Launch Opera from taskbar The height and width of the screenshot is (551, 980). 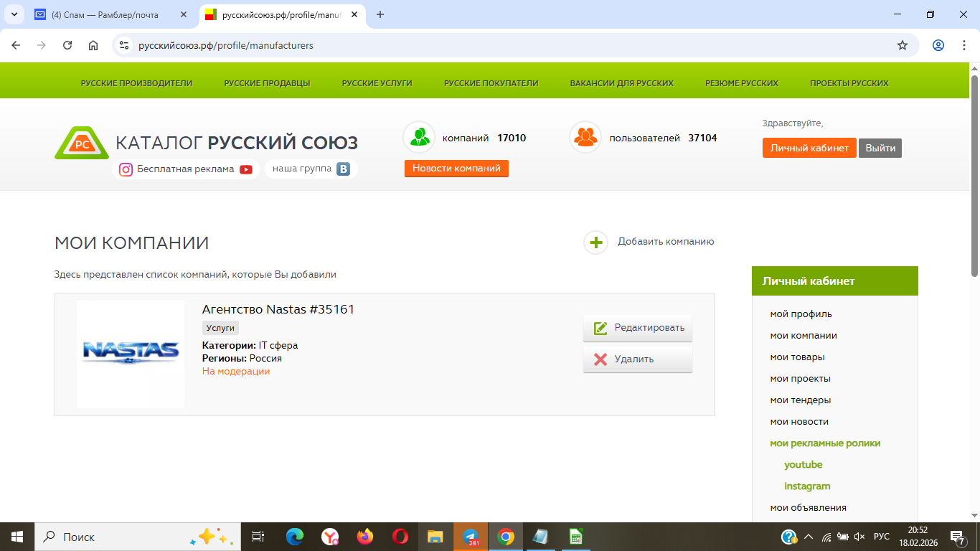[x=400, y=537]
